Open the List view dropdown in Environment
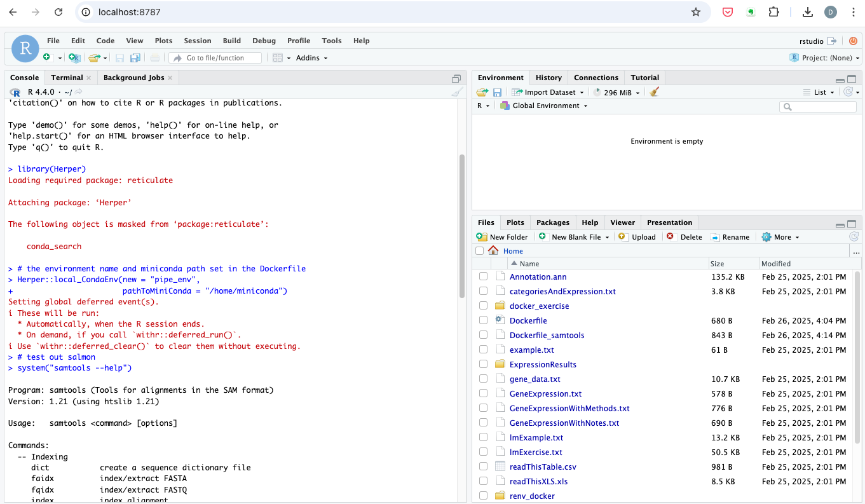Image resolution: width=865 pixels, height=504 pixels. pyautogui.click(x=819, y=92)
